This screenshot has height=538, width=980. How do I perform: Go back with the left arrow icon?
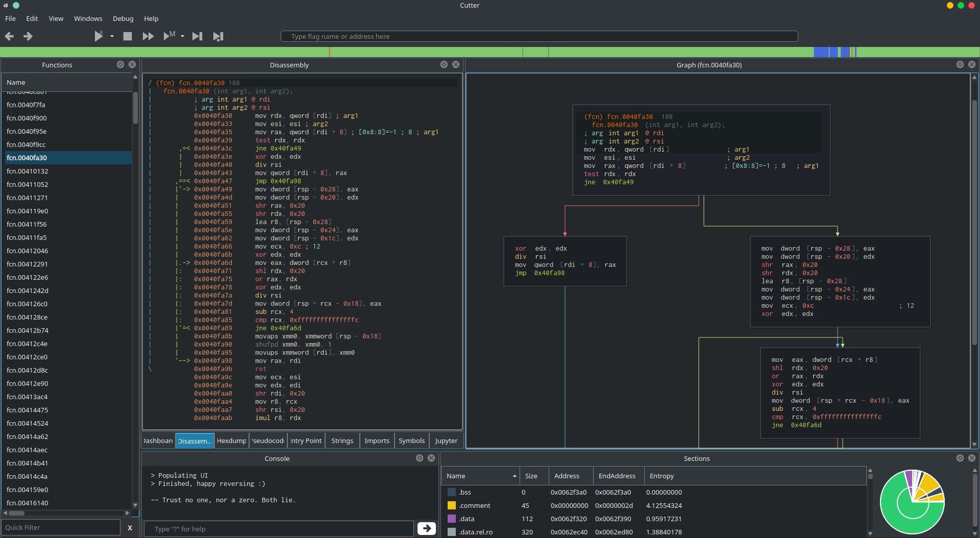click(x=9, y=36)
